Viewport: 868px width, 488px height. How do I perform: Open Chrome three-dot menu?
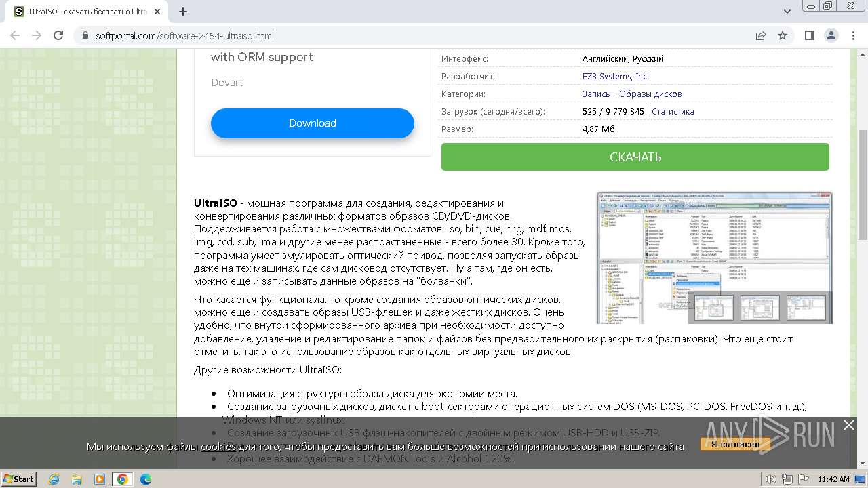[852, 35]
